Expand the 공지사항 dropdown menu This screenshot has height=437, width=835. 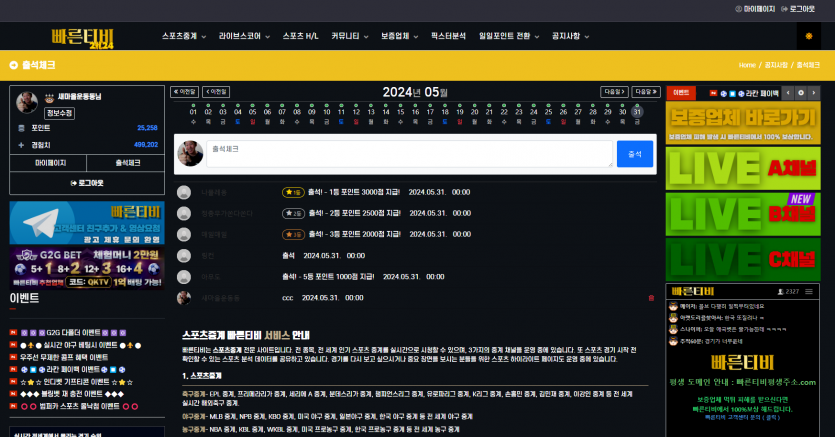(570, 36)
